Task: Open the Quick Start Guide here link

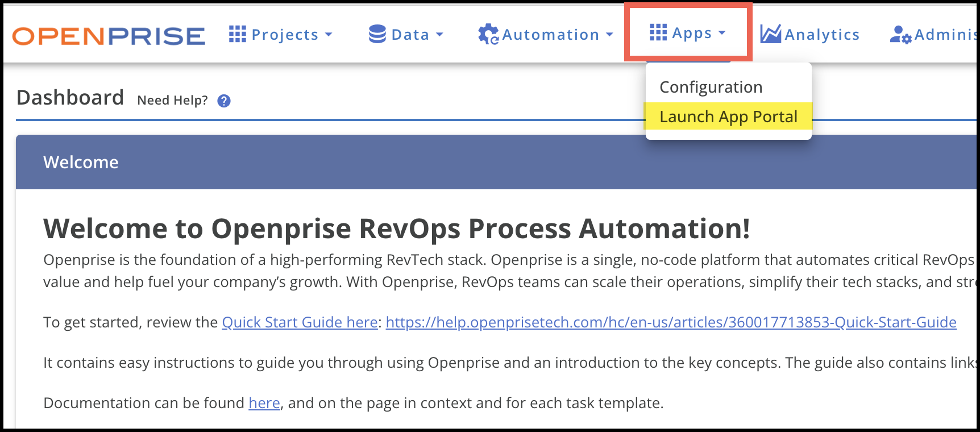Action: pyautogui.click(x=300, y=322)
